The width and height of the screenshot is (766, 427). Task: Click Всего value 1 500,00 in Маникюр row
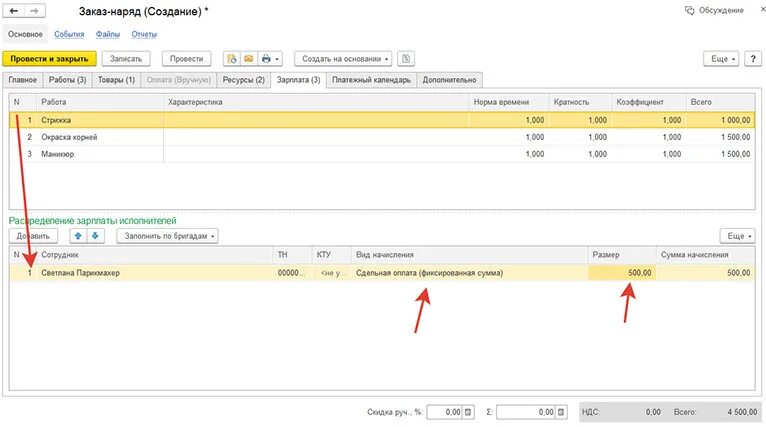click(736, 154)
